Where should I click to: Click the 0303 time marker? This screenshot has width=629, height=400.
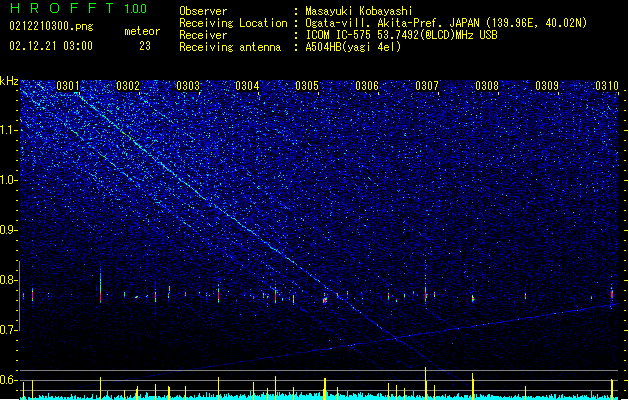tap(188, 86)
